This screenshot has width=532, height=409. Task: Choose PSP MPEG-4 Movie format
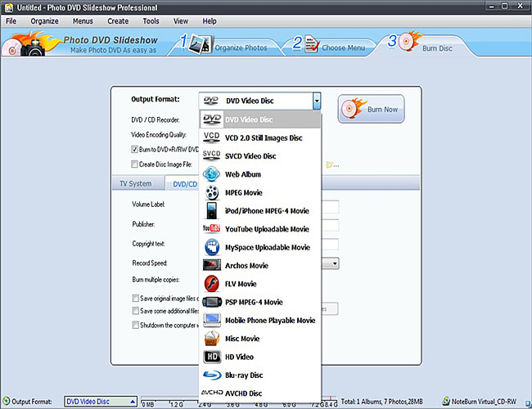[260, 302]
